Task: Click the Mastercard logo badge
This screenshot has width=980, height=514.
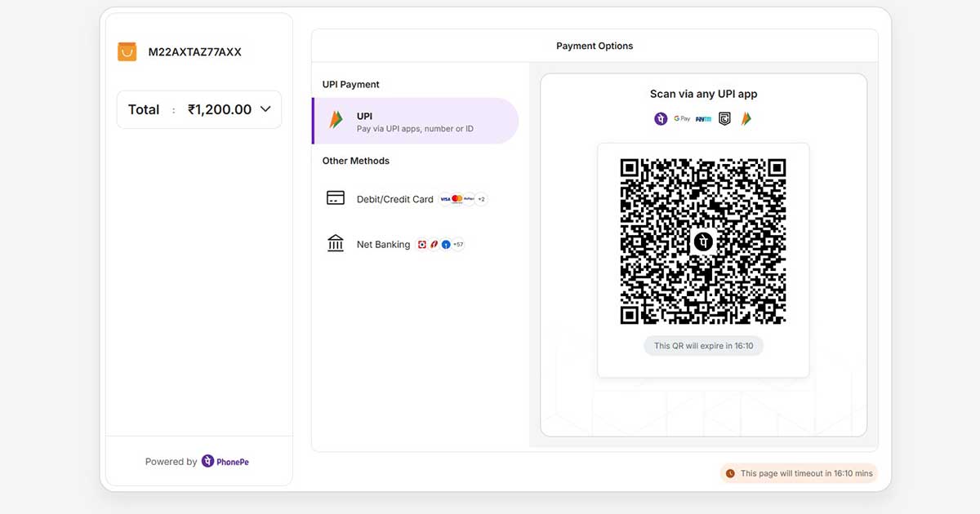Action: pyautogui.click(x=457, y=199)
